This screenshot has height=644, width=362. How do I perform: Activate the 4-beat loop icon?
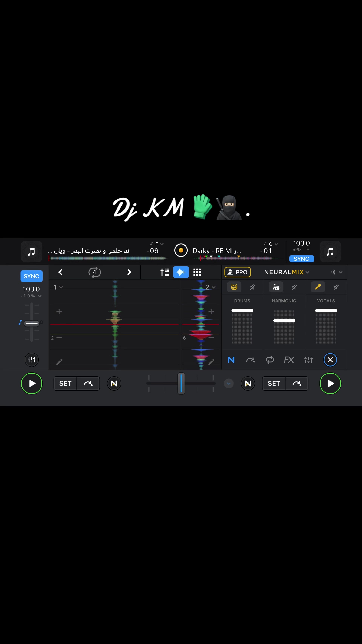pos(95,272)
